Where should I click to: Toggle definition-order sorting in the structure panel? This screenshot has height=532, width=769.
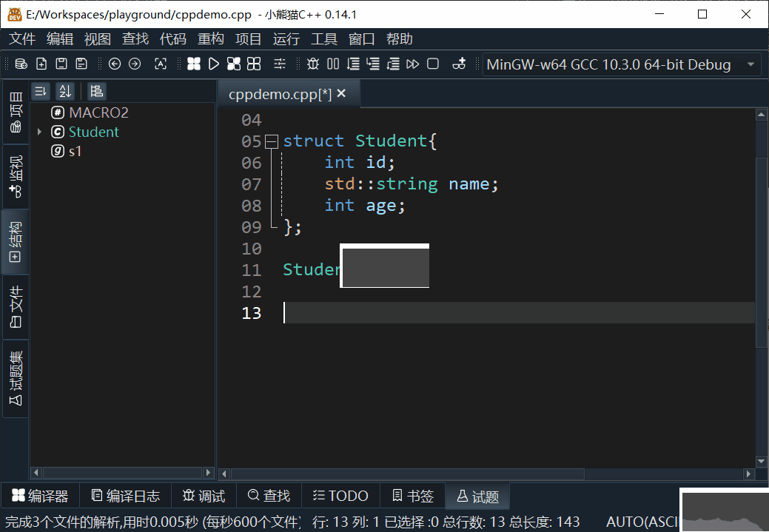coord(41,90)
